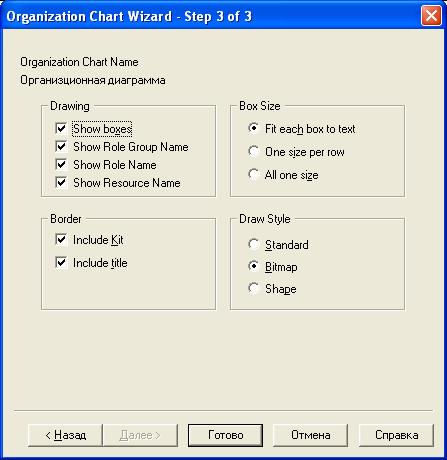Click the Drawing group label

(70, 106)
